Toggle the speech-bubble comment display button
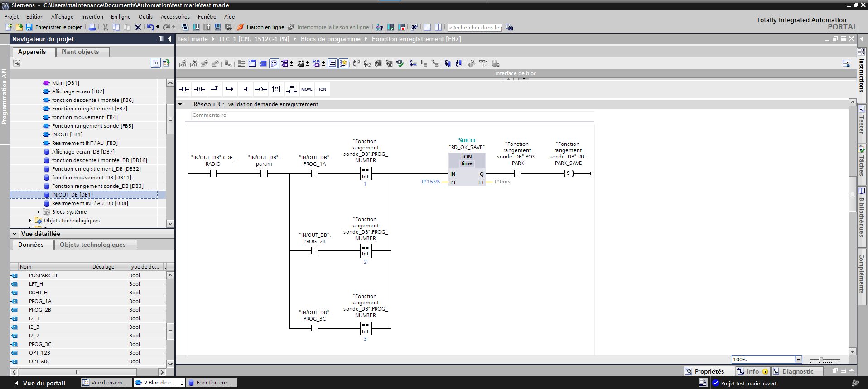 coord(274,63)
